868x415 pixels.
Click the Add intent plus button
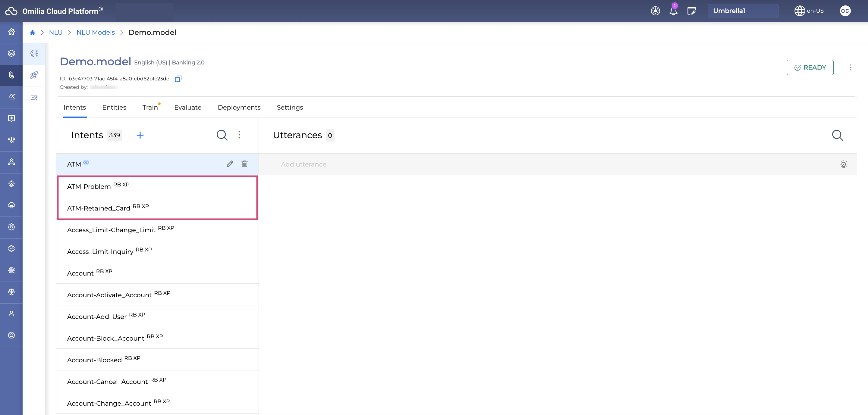140,135
